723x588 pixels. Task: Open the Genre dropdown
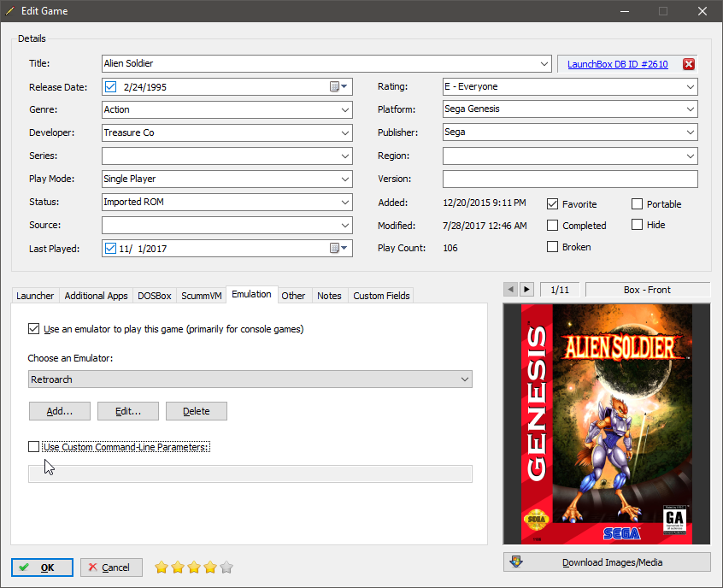[x=345, y=109]
